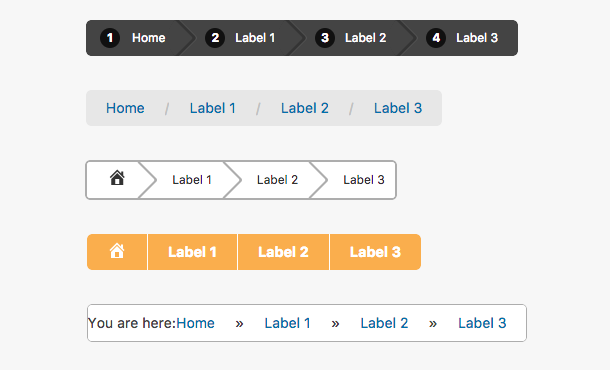The height and width of the screenshot is (370, 610).
Task: Click orange Label 1 breadcrumb button
Action: click(x=193, y=252)
